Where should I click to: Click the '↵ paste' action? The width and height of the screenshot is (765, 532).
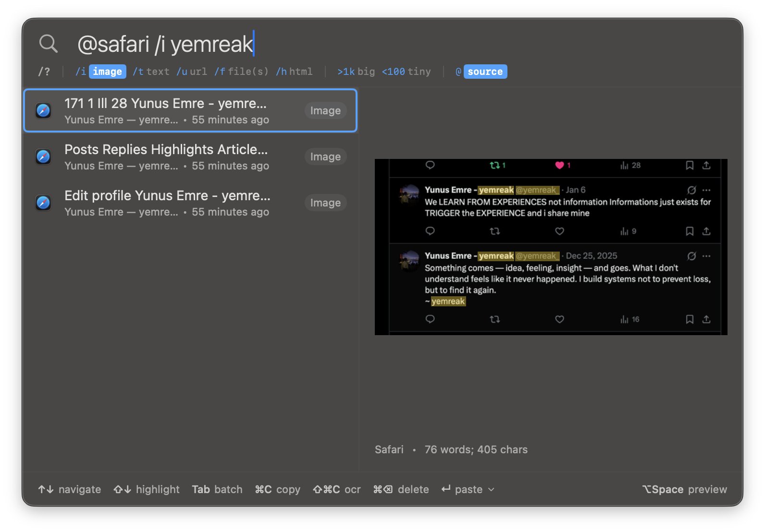[x=462, y=489]
